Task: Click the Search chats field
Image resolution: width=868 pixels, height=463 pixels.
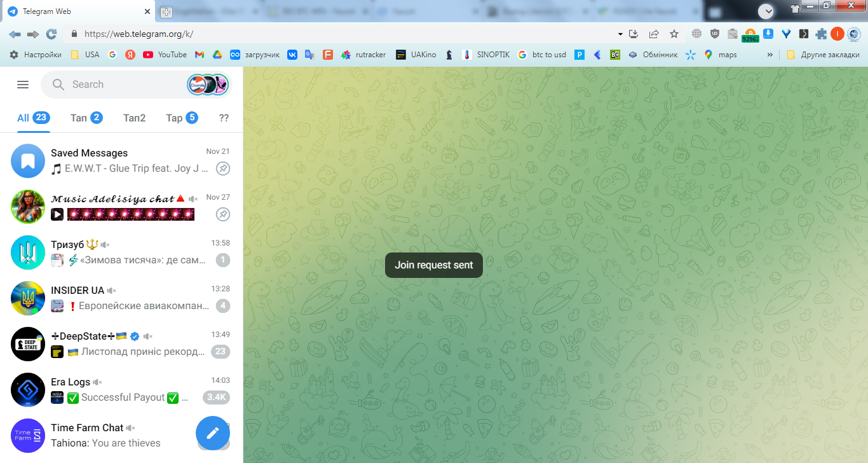Action: [135, 85]
